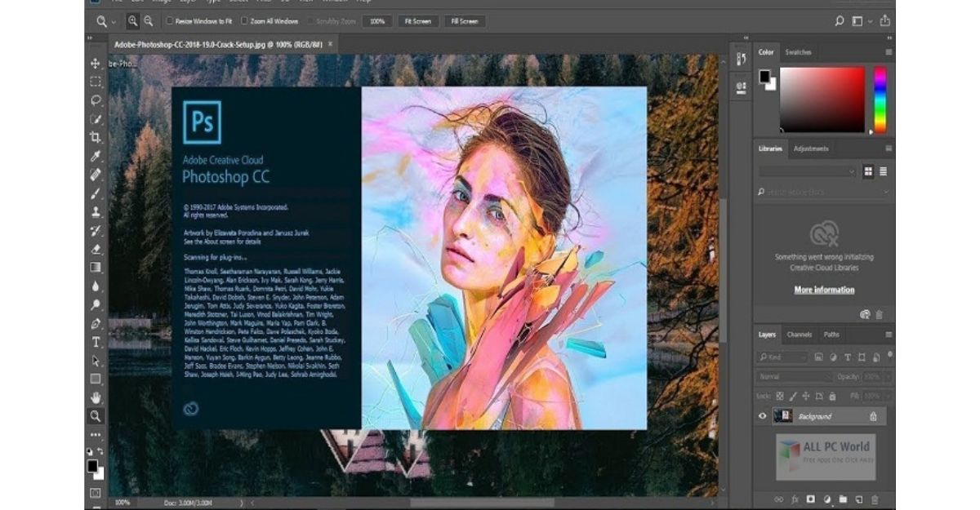Select the Rectangle shape tool
This screenshot has height=510, width=980.
pyautogui.click(x=96, y=379)
